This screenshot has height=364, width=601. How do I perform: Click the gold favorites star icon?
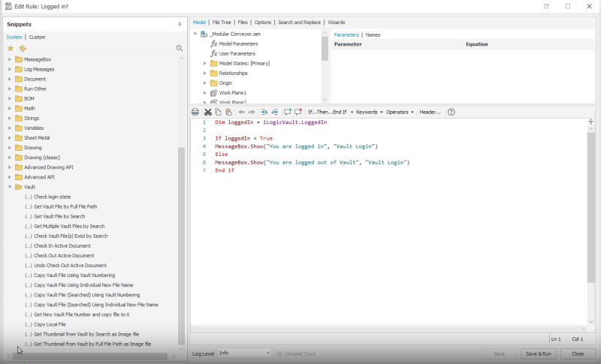click(x=11, y=48)
